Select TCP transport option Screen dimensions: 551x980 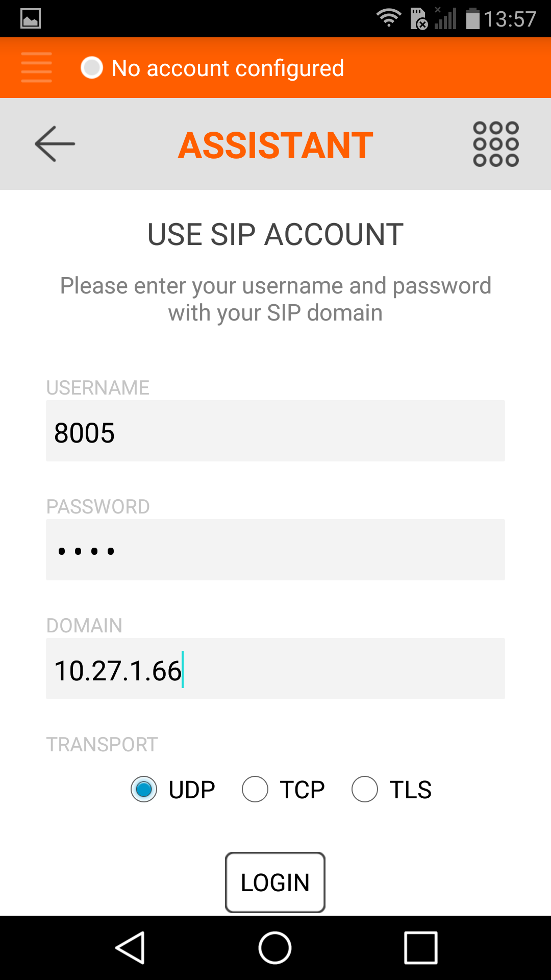pyautogui.click(x=255, y=789)
